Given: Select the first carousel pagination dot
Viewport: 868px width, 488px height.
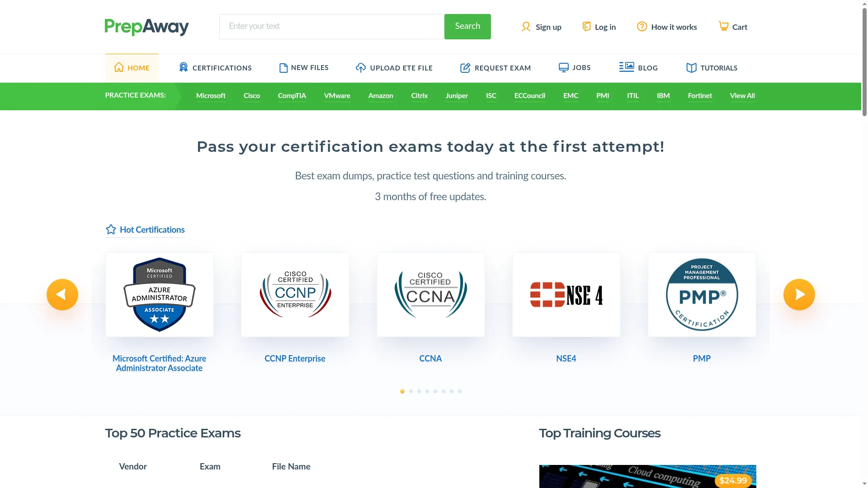Looking at the screenshot, I should [x=402, y=391].
